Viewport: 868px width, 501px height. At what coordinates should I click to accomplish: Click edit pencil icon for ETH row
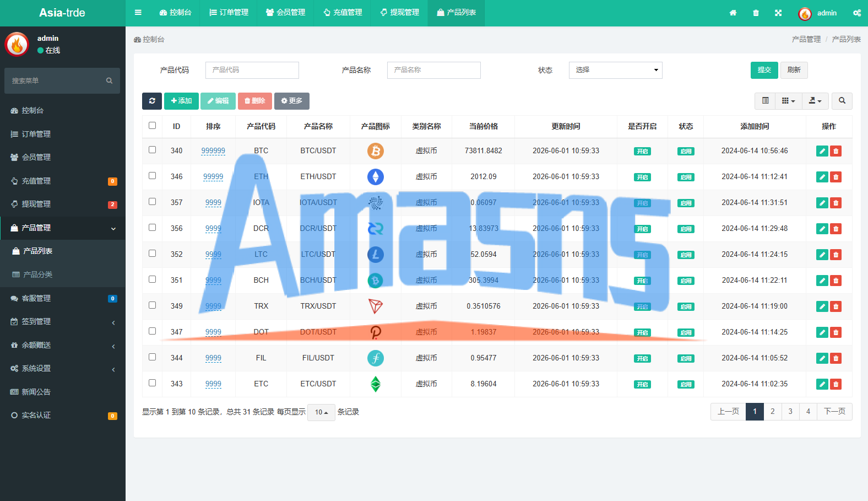click(x=822, y=177)
